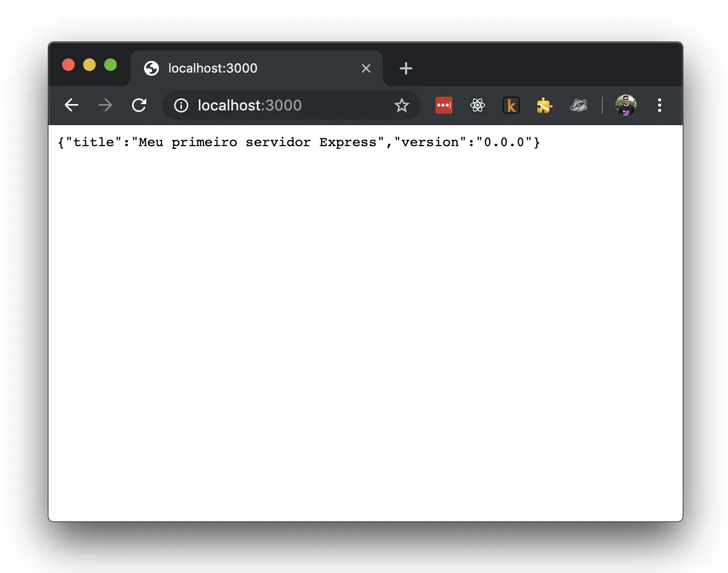This screenshot has width=728, height=573.
Task: Select the localhost:3000 tab
Action: point(237,68)
